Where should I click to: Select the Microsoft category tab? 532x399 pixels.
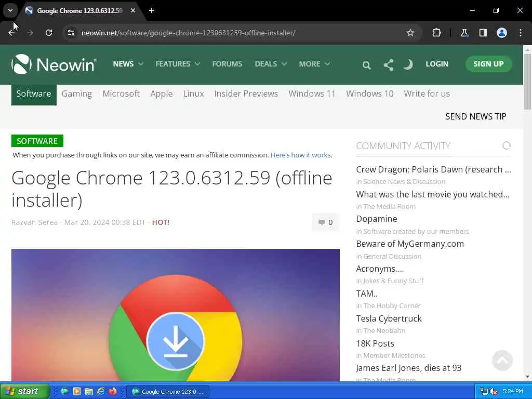pos(121,94)
